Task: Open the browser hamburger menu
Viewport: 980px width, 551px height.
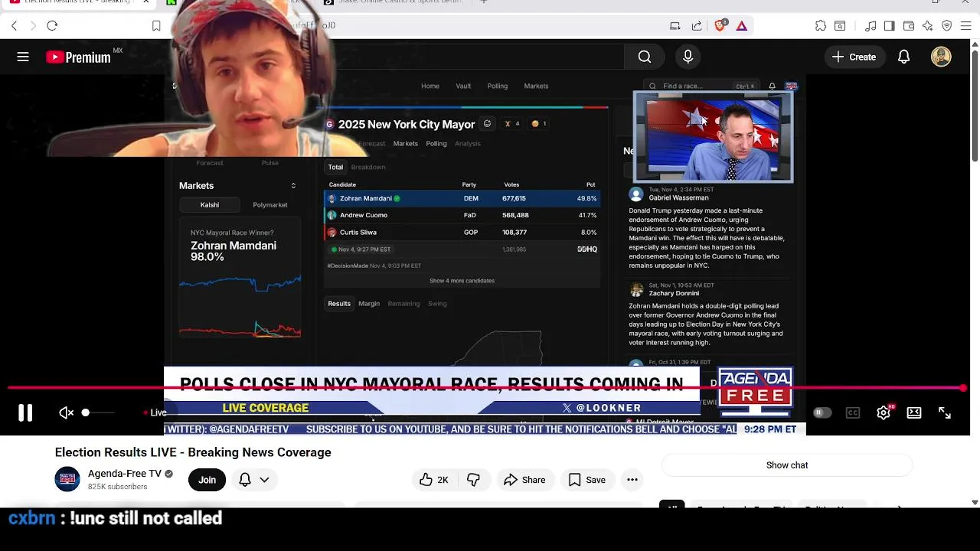Action: click(x=965, y=26)
